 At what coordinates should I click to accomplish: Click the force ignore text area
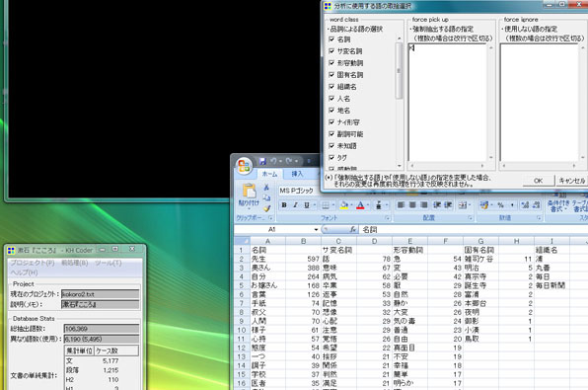pyautogui.click(x=539, y=103)
